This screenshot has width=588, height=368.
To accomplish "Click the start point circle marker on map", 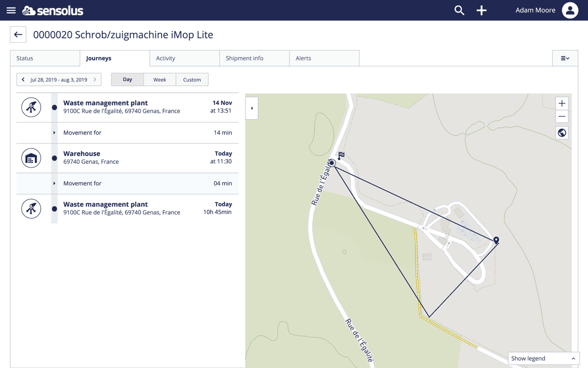I will tap(332, 163).
